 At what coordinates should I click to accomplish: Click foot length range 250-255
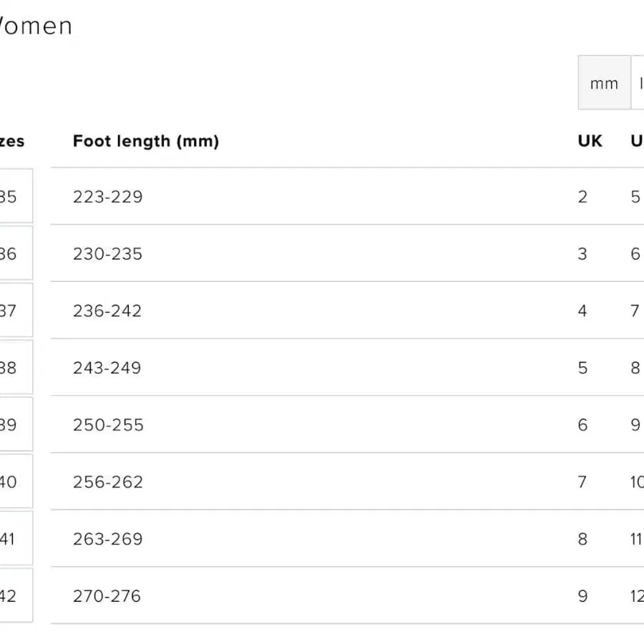[x=108, y=425]
